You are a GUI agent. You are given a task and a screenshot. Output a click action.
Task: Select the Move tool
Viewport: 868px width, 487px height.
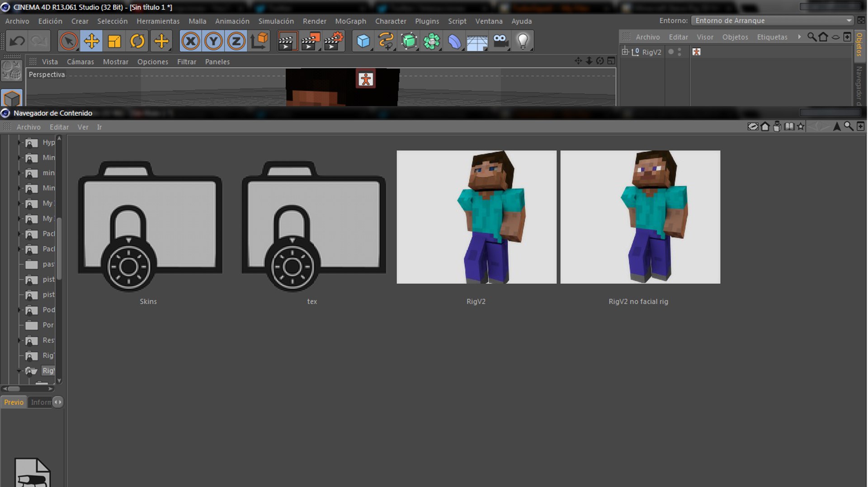[91, 41]
